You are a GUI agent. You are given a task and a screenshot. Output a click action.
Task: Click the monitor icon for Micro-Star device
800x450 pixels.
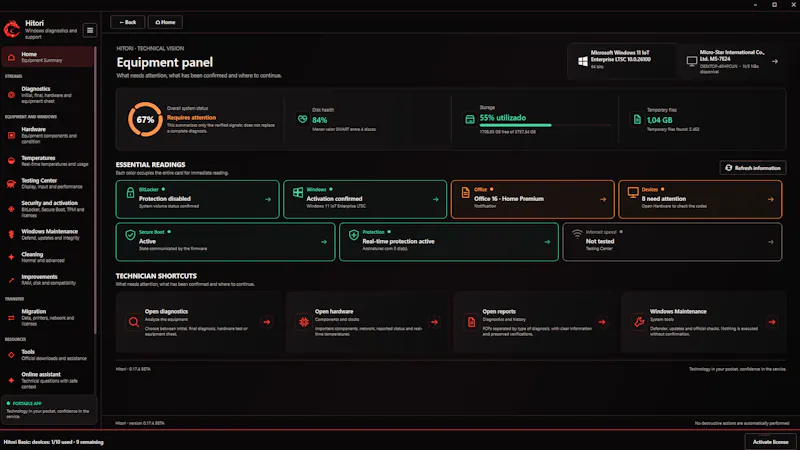point(692,61)
